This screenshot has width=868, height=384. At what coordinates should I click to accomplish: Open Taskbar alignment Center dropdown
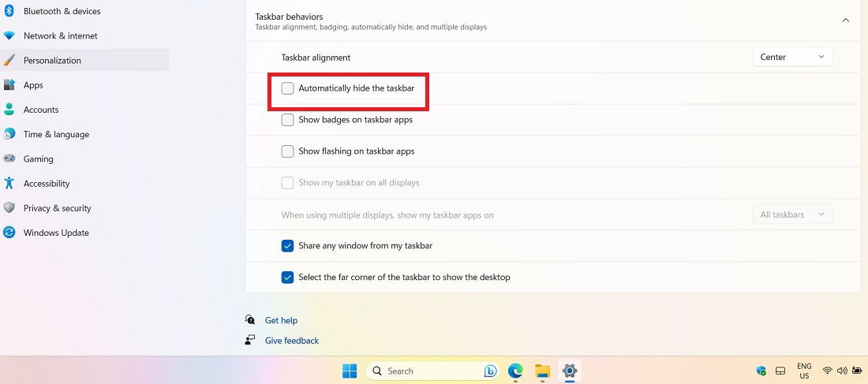[x=793, y=57]
